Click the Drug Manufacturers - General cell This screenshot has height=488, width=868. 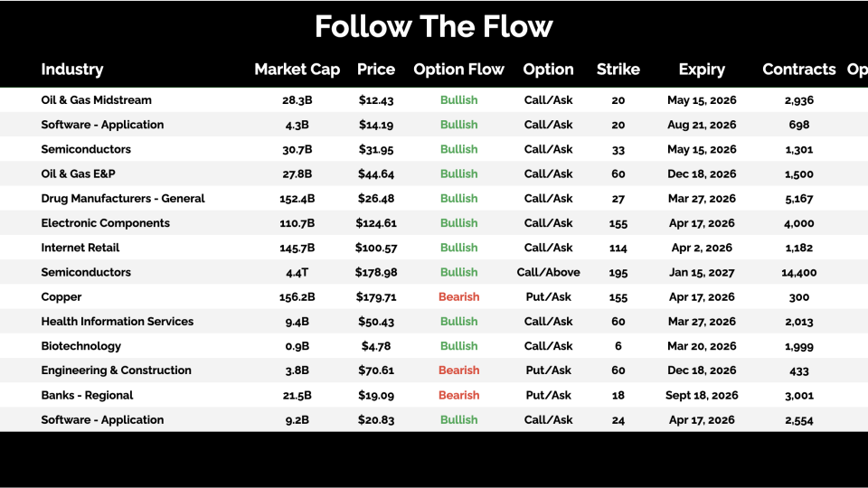pyautogui.click(x=123, y=199)
